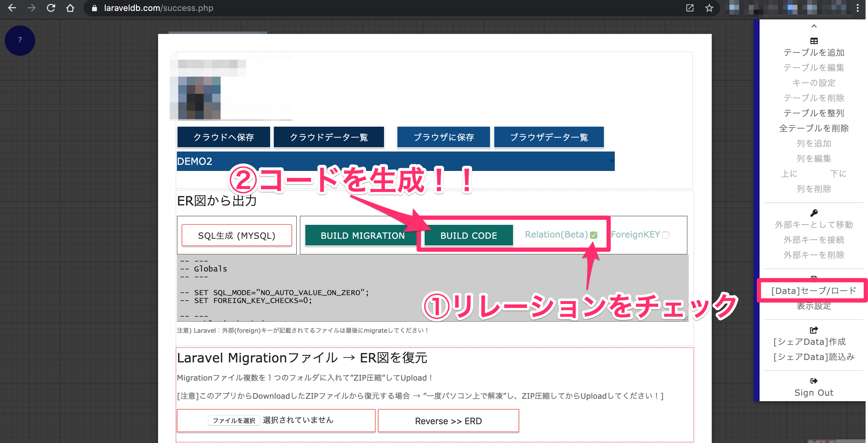Click the site lock icon in address bar
Screen dimensions: 868x443
[x=95, y=8]
